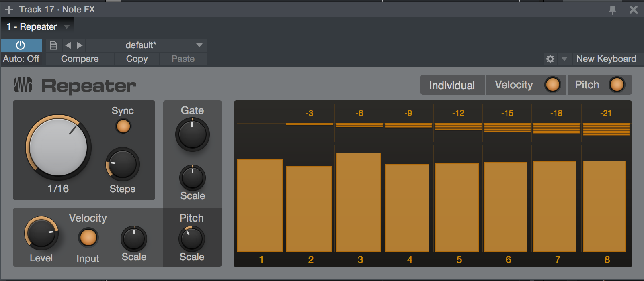Image resolution: width=644 pixels, height=281 pixels.
Task: Click the 1/16 rate value label
Action: pyautogui.click(x=58, y=189)
